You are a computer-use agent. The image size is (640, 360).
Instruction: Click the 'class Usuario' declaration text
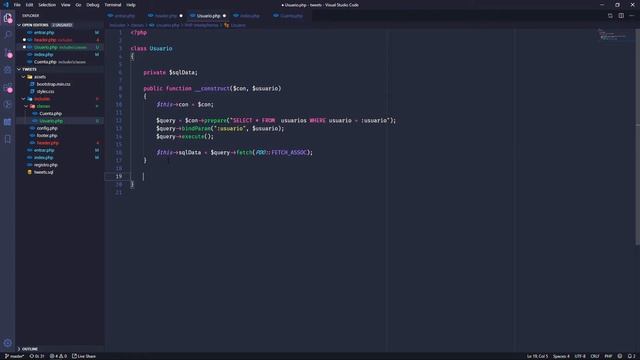coord(151,48)
